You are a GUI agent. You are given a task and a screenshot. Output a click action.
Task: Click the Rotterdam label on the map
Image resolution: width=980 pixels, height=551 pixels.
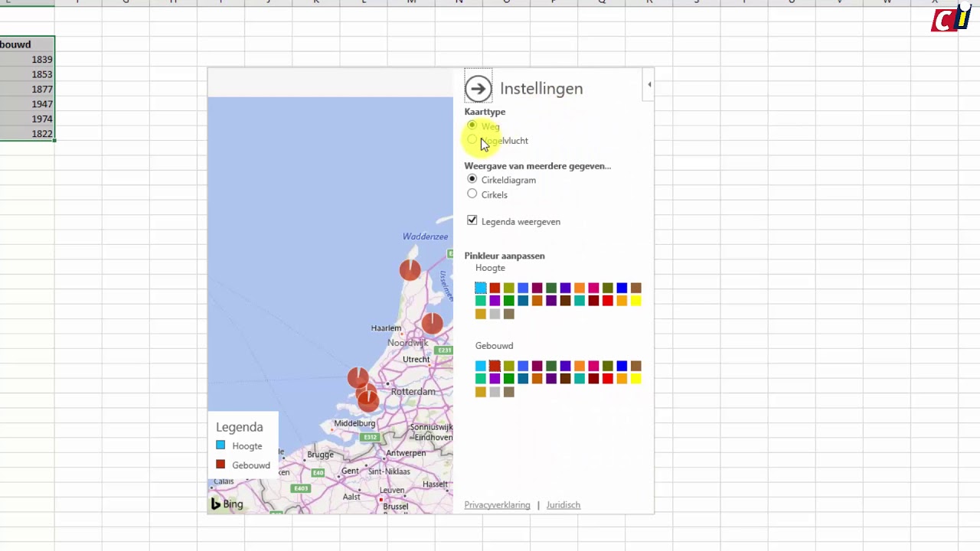(x=413, y=392)
